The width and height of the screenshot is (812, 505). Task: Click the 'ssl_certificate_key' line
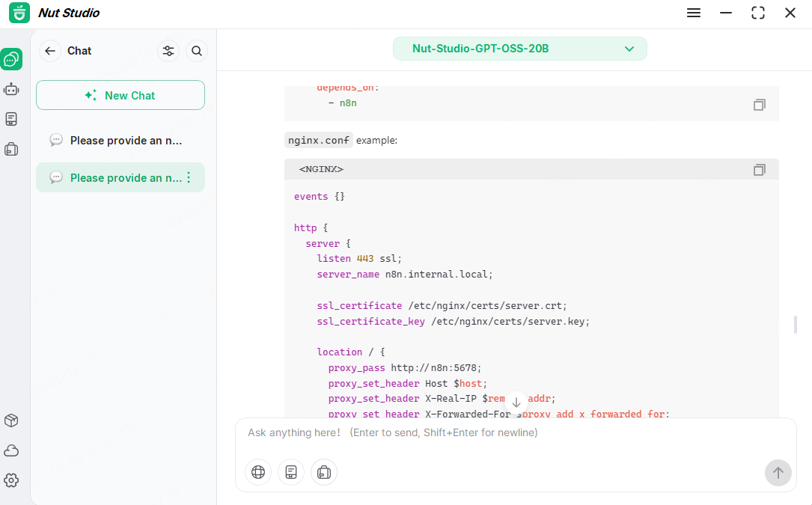click(453, 321)
